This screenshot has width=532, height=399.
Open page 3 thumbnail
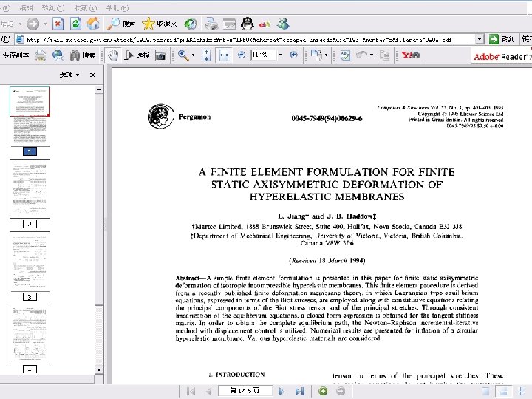point(30,262)
